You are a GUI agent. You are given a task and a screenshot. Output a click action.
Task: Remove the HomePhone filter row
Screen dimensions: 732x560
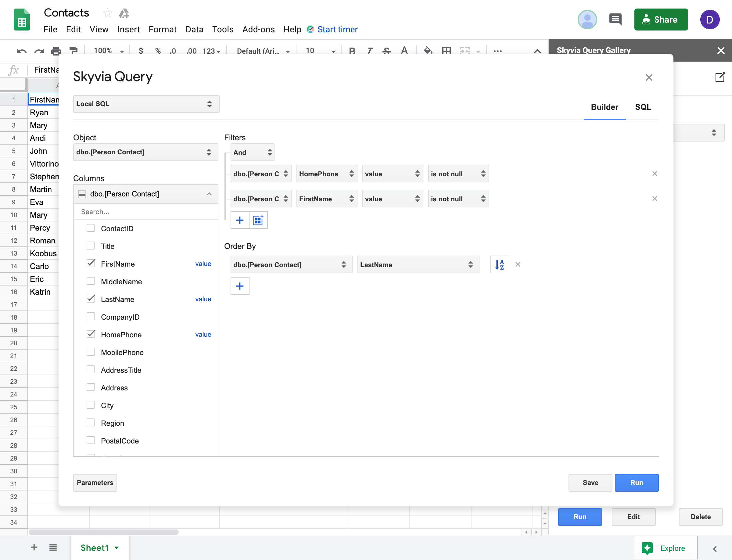[654, 174]
